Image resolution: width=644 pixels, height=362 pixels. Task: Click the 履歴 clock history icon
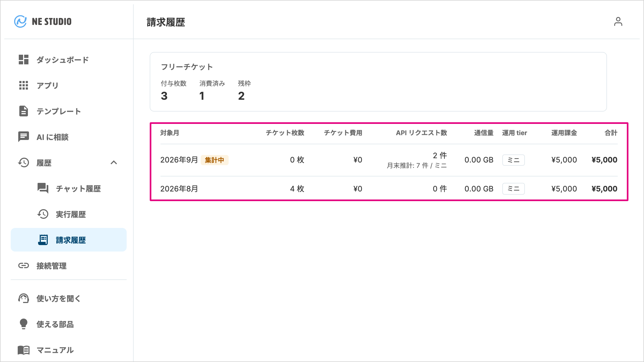click(x=24, y=162)
